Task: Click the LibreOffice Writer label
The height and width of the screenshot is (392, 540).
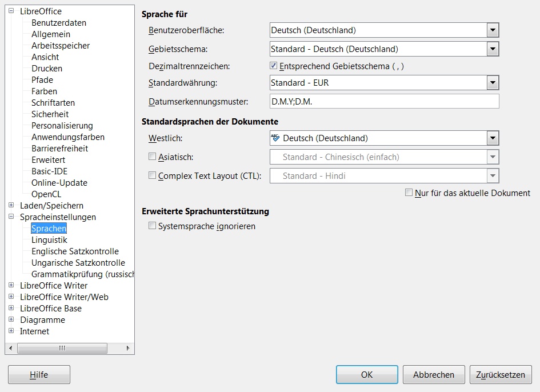Action: coord(54,285)
